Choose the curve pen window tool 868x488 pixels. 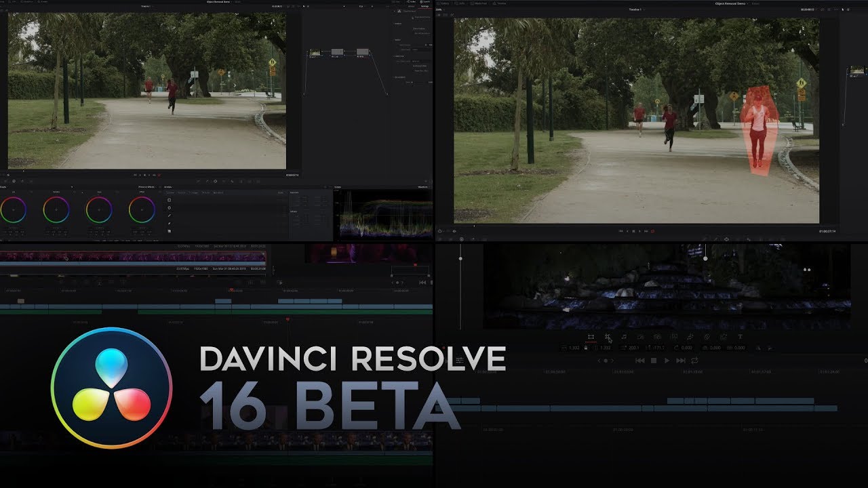coord(170,224)
